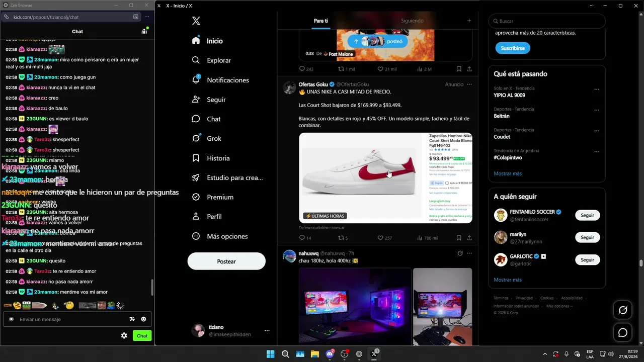The image size is (644, 362).
Task: Open the emoji picker in Kick chat
Action: (143, 319)
